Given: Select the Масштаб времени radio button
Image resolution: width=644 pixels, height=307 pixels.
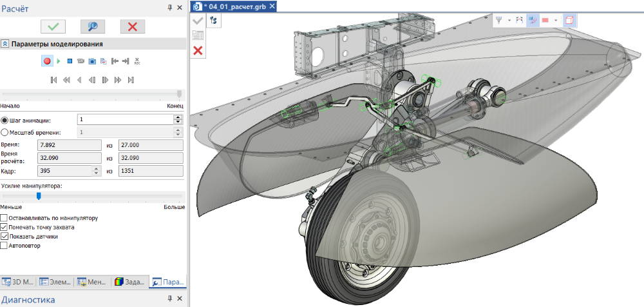Looking at the screenshot, I should tap(5, 132).
